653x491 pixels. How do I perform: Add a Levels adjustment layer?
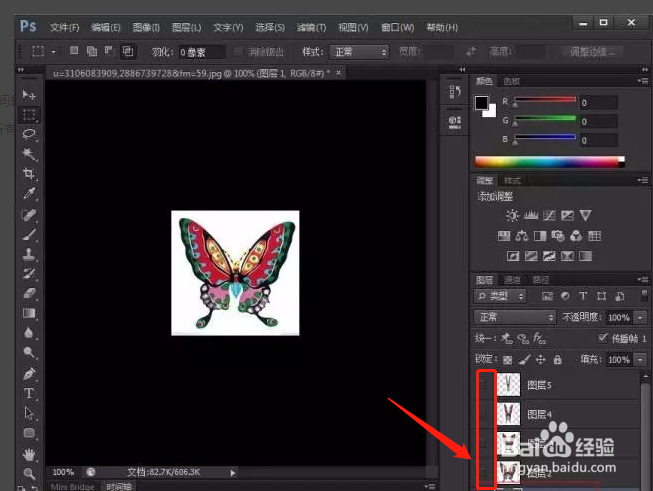(531, 215)
